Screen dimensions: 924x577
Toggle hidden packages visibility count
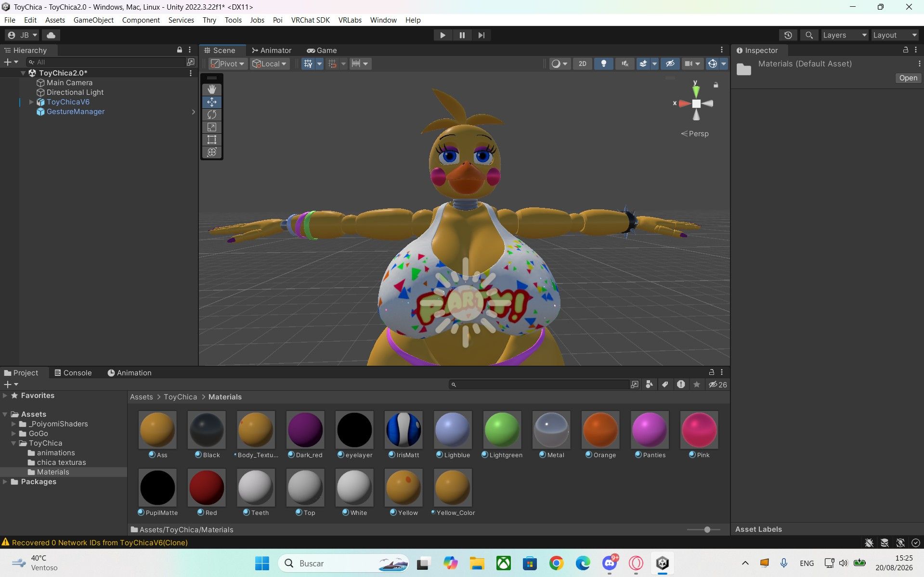pyautogui.click(x=717, y=385)
